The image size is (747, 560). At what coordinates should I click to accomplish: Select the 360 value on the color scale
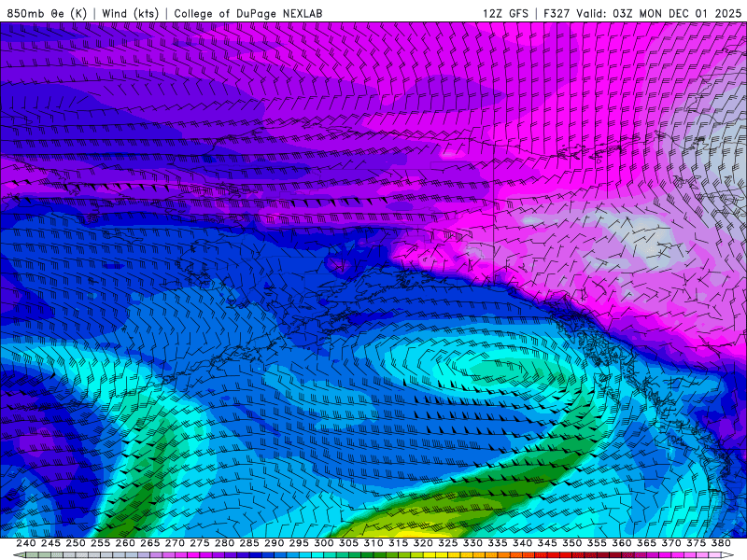point(622,543)
